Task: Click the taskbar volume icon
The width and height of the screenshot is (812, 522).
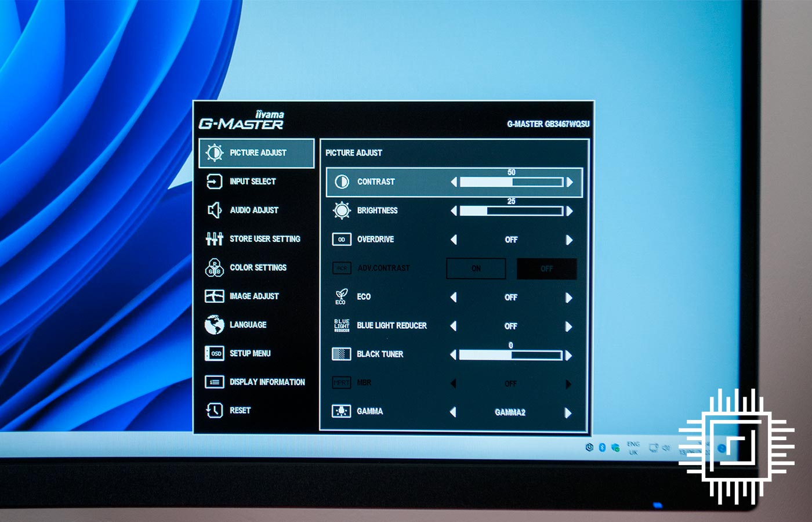Action: tap(666, 448)
